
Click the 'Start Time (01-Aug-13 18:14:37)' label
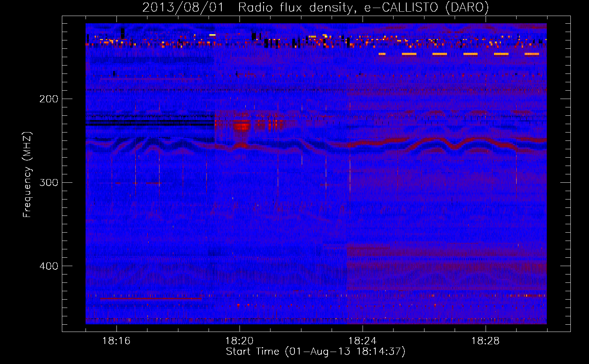[x=316, y=352]
